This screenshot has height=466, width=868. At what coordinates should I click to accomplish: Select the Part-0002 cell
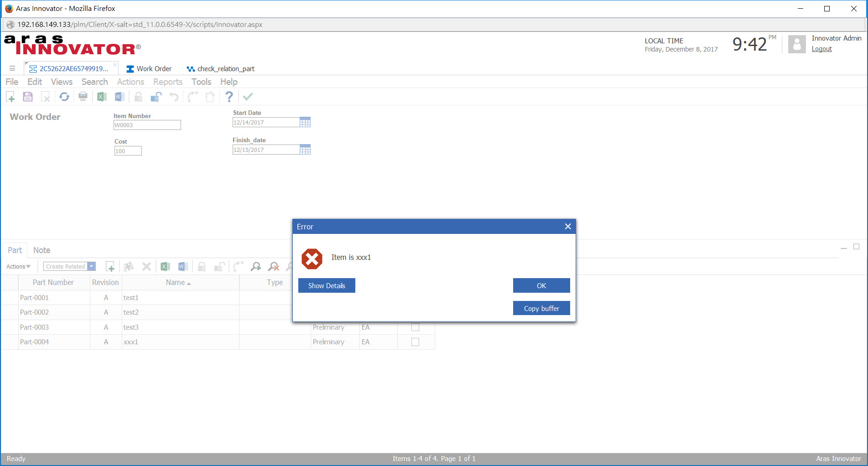click(54, 312)
